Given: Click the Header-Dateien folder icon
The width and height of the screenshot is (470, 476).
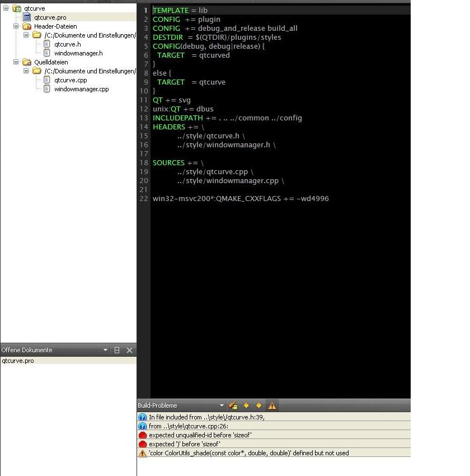Looking at the screenshot, I should [27, 26].
